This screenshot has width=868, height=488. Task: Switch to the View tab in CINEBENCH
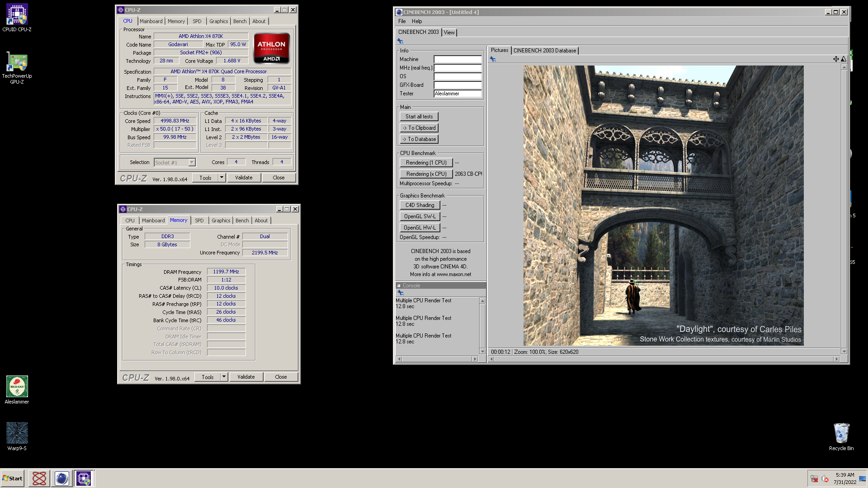(x=449, y=33)
